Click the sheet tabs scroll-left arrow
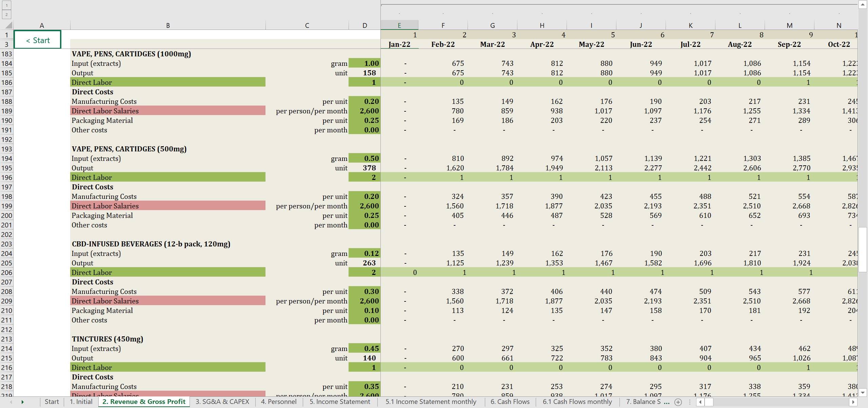 click(11, 402)
